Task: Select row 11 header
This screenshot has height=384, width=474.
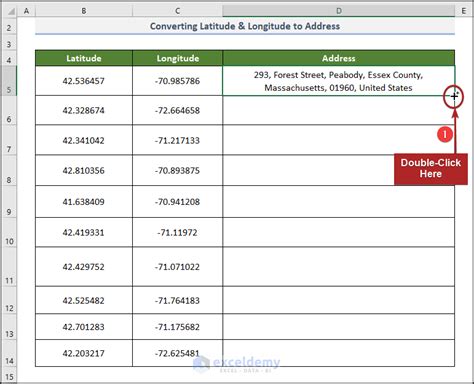Action: tap(9, 267)
